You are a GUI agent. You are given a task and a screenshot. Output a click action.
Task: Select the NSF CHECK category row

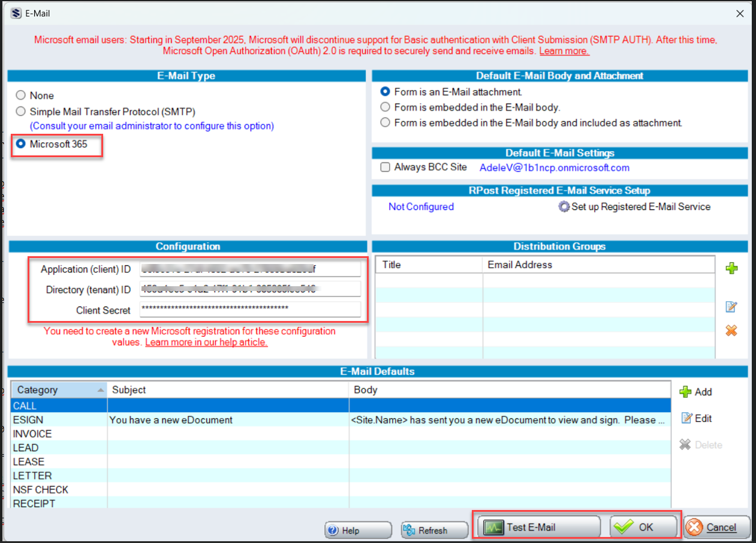[341, 490]
